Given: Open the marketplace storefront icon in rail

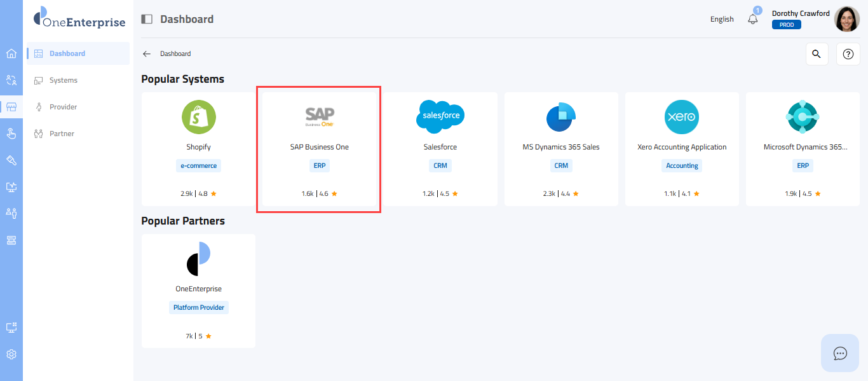Looking at the screenshot, I should click(x=11, y=107).
